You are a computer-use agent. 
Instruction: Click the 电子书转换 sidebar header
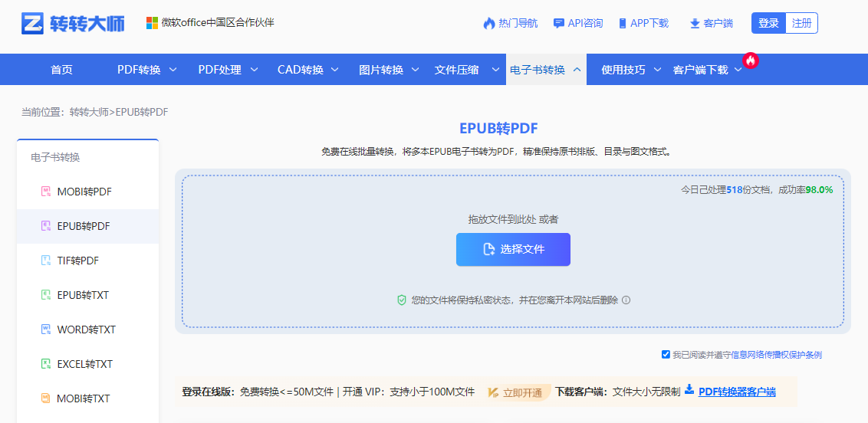coord(55,158)
